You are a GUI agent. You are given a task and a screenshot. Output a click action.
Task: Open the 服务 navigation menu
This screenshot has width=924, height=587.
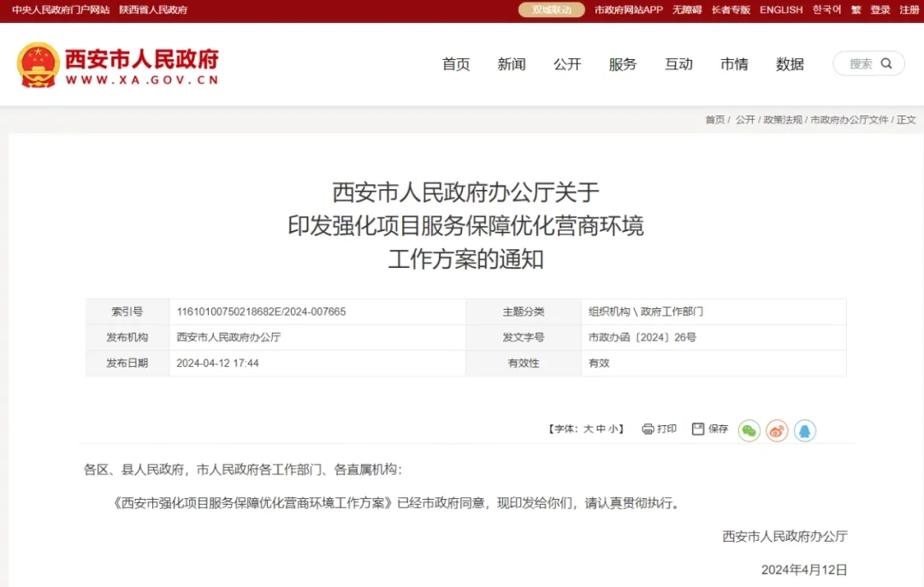click(623, 64)
